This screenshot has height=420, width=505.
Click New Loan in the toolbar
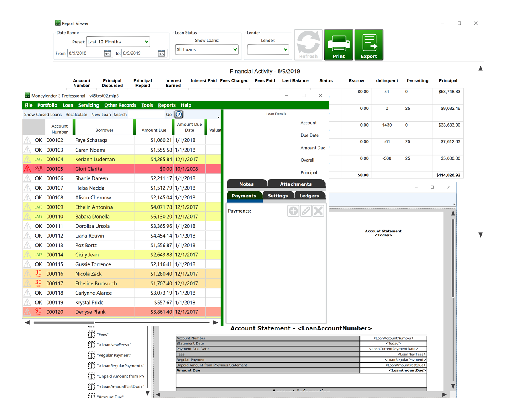(101, 115)
